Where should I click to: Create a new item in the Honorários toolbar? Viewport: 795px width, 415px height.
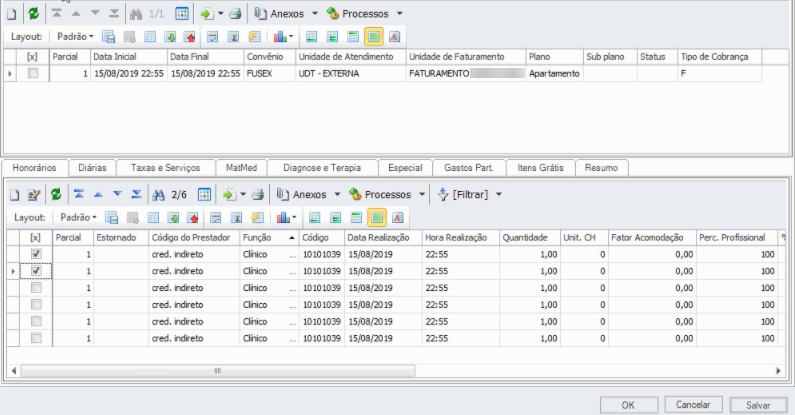15,195
